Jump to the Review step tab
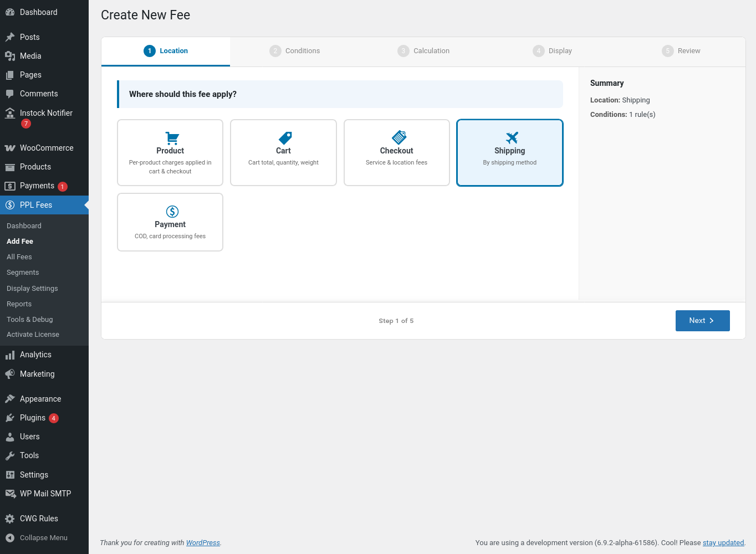756x554 pixels. pyautogui.click(x=681, y=51)
